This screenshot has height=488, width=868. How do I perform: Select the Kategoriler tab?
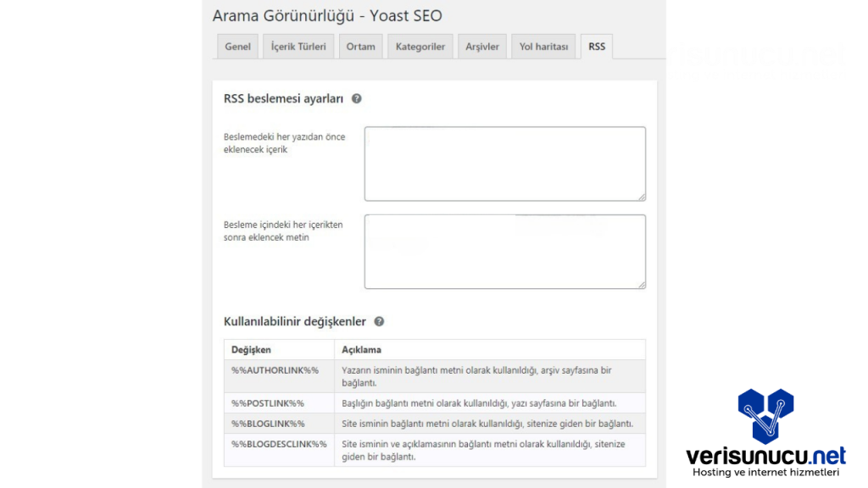[420, 47]
